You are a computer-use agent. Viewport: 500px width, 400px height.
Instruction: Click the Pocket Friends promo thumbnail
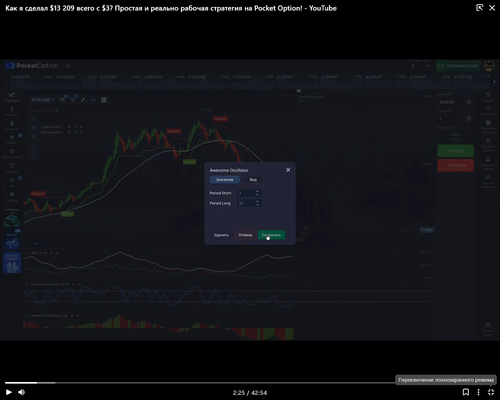click(x=12, y=263)
